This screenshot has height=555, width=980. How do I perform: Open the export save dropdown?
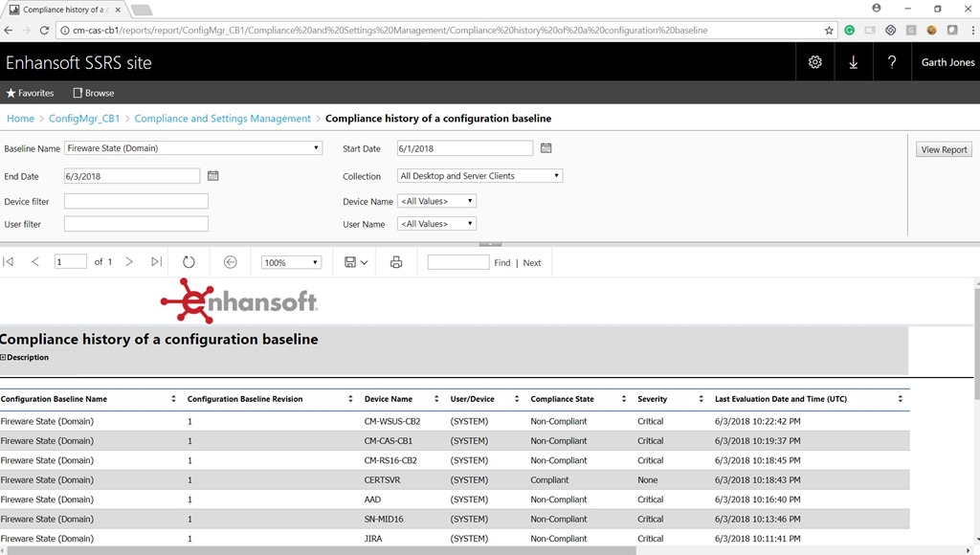tap(356, 262)
